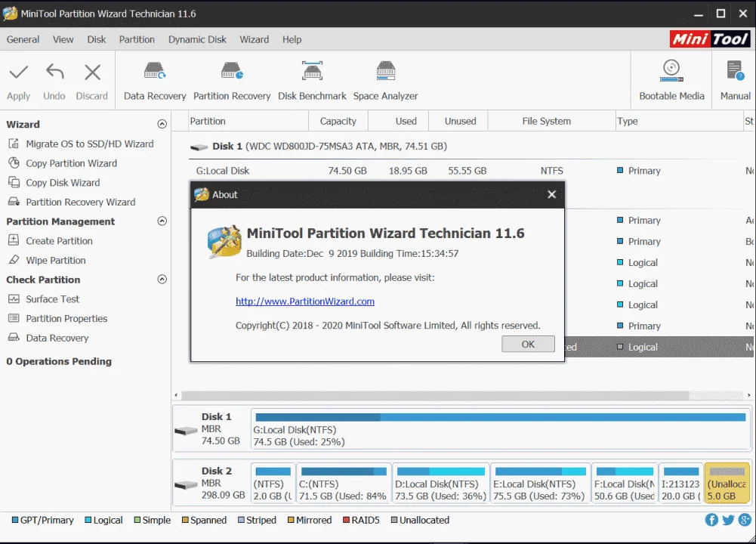
Task: Click the MiniTool logo
Action: coord(710,39)
